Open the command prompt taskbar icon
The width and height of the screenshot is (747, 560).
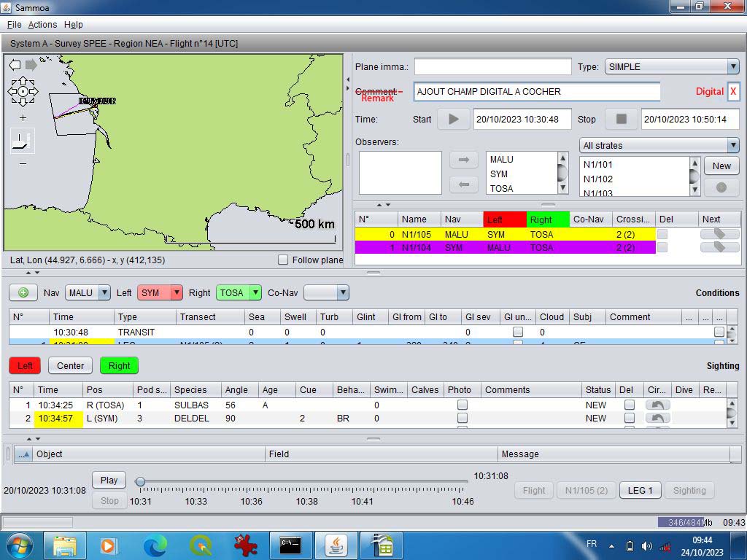point(290,545)
